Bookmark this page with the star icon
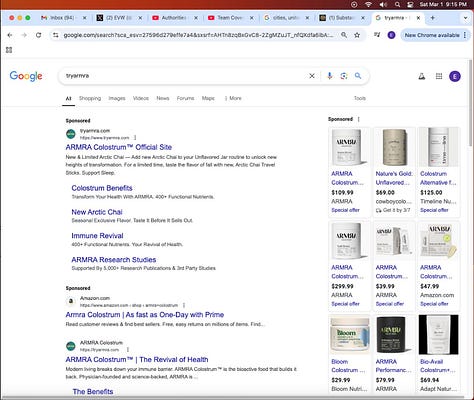This screenshot has height=400, width=474. coord(357,35)
